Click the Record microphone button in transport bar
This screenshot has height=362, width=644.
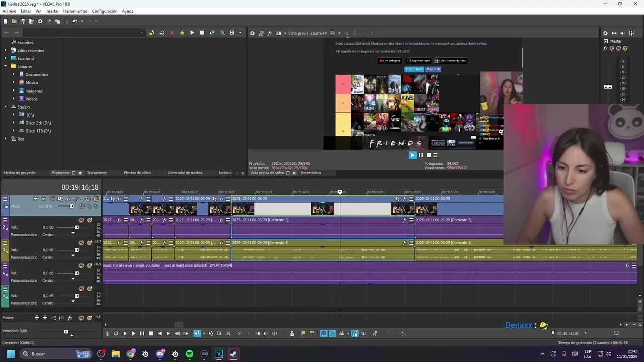[x=107, y=333]
